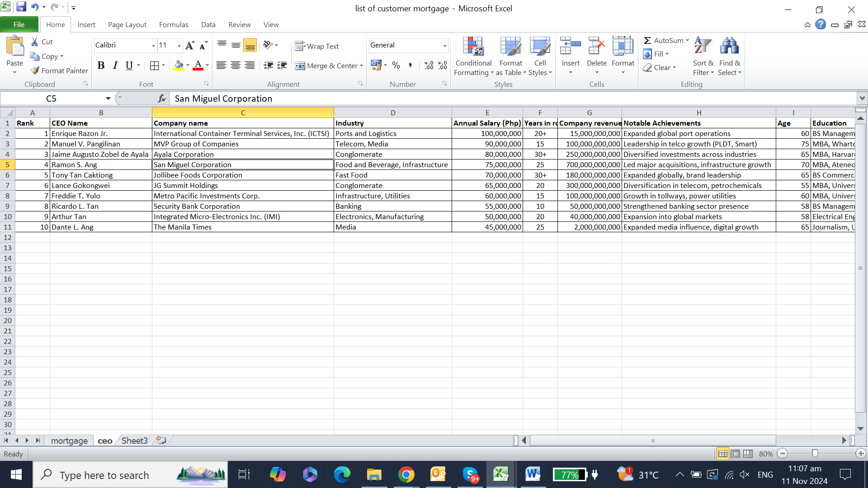Click the Format Painter brush icon
This screenshot has width=868, height=488.
click(x=35, y=70)
